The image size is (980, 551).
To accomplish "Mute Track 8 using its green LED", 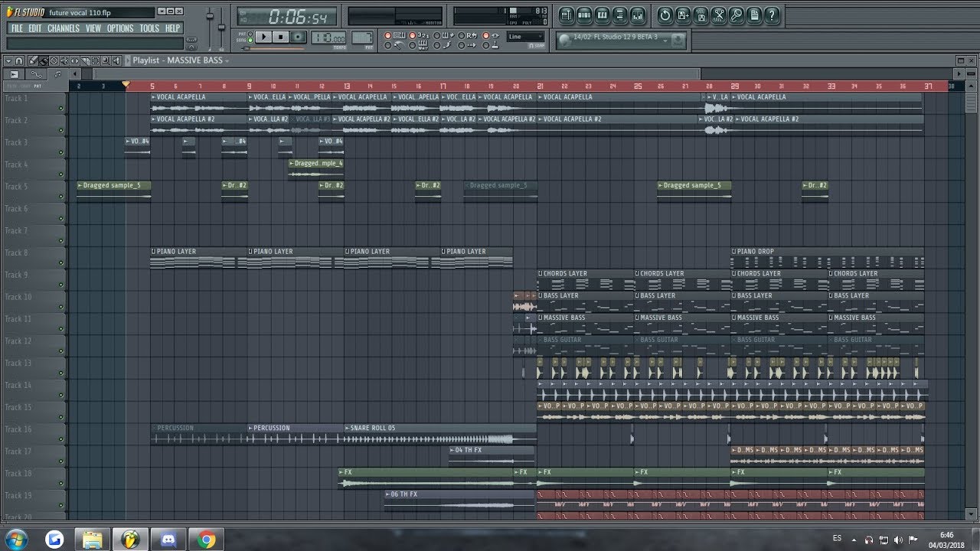I will point(61,264).
